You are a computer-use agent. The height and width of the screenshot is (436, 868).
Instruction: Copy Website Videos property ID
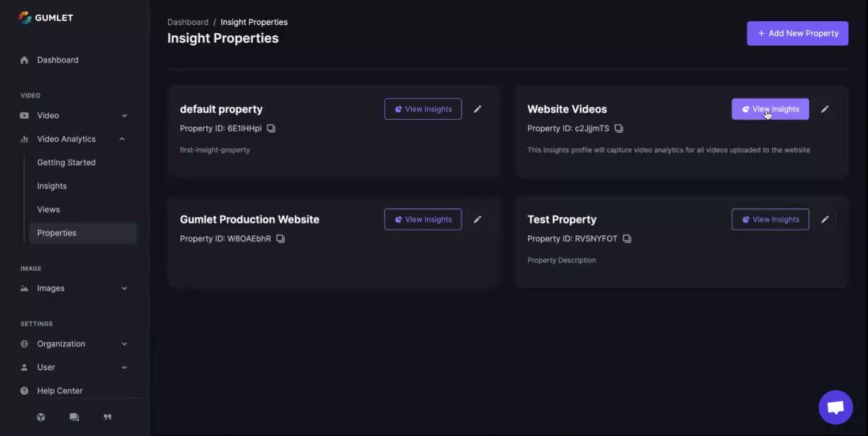point(619,129)
